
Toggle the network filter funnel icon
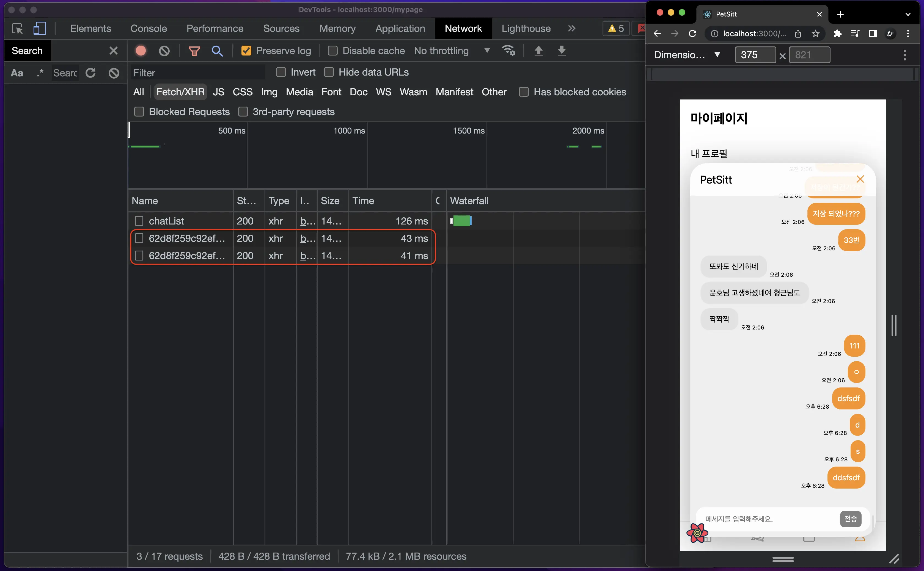pos(194,51)
